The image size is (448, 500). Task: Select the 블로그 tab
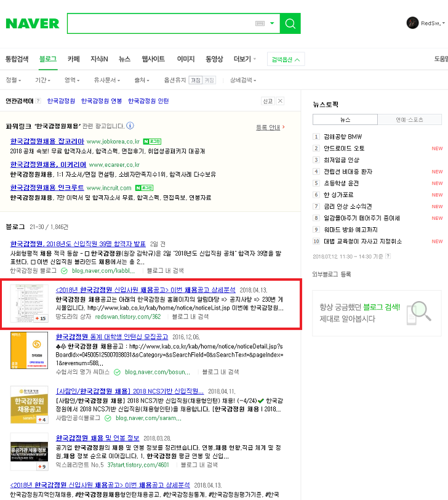tap(48, 59)
